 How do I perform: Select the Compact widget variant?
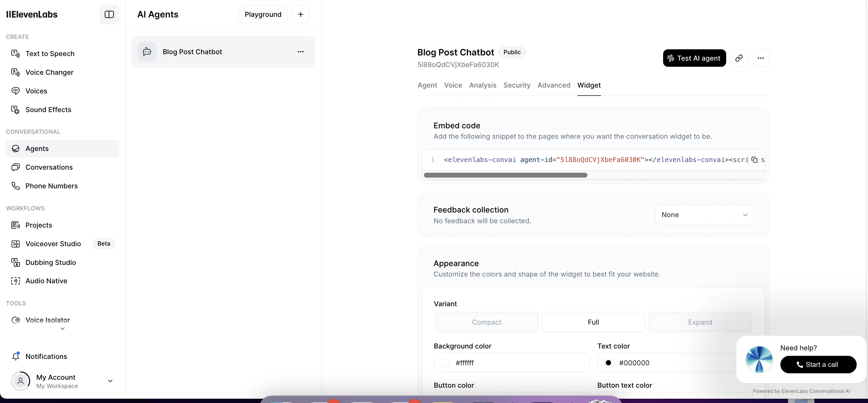click(486, 322)
